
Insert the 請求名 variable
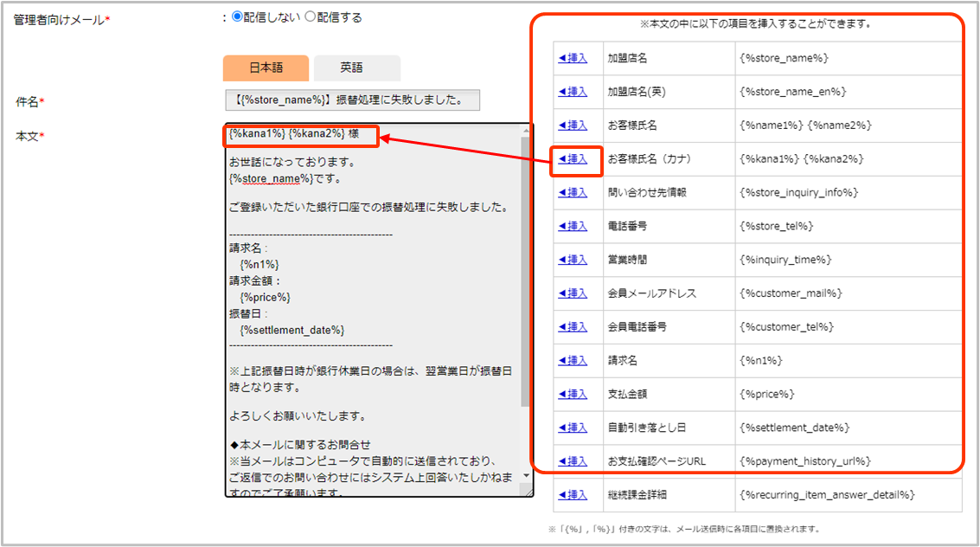tap(573, 360)
